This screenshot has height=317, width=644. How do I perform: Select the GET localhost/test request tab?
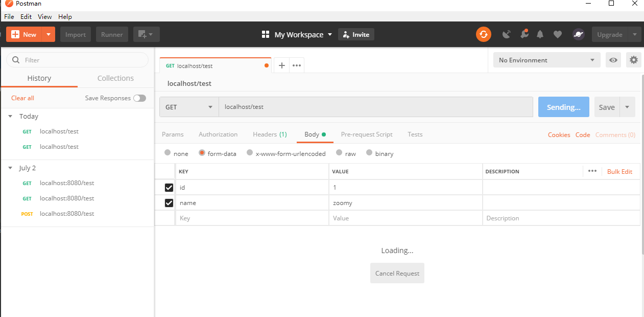215,65
